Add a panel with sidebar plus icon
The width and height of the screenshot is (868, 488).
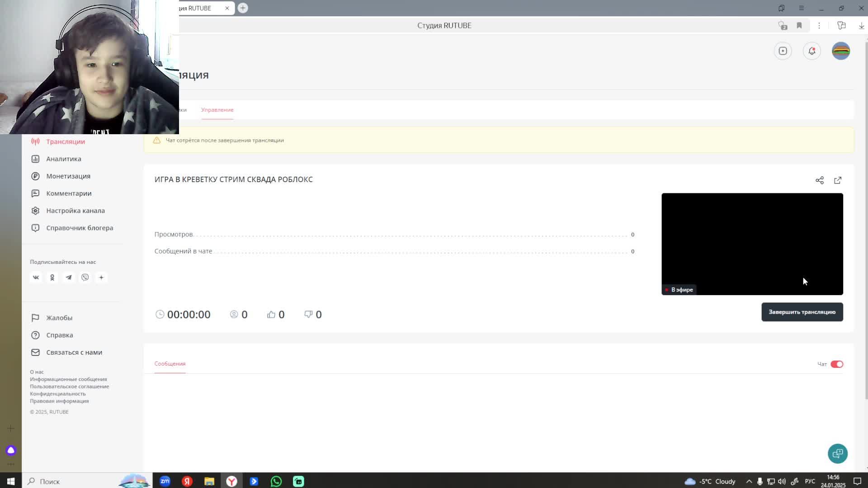(x=11, y=428)
